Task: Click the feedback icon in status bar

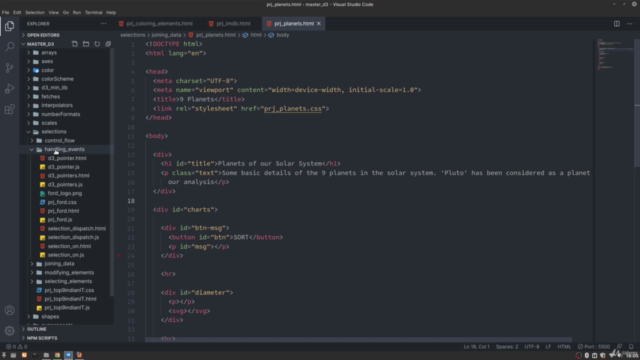Action: pos(619,347)
